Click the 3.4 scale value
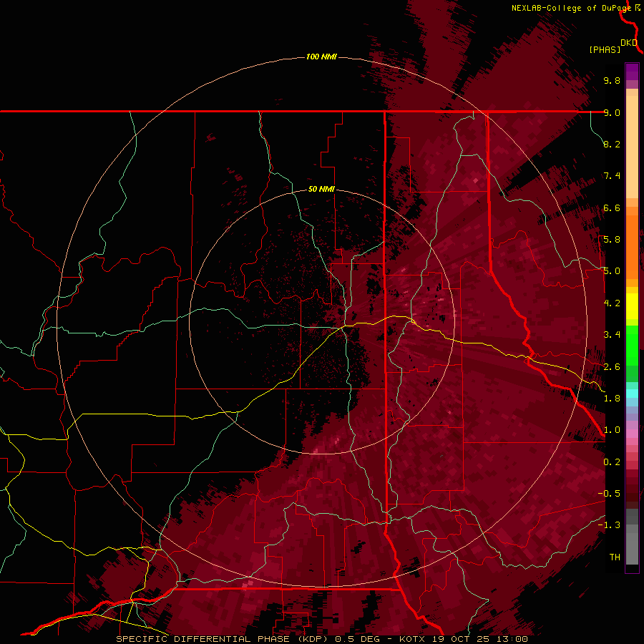The image size is (644, 644). (612, 335)
